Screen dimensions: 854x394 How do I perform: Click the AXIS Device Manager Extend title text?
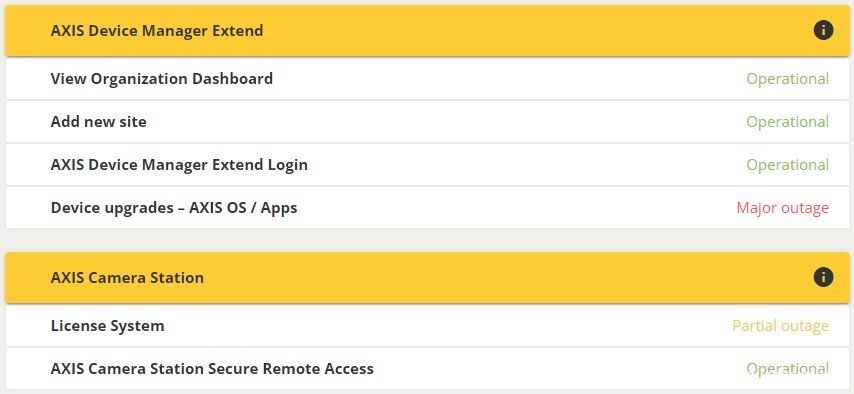coord(157,31)
